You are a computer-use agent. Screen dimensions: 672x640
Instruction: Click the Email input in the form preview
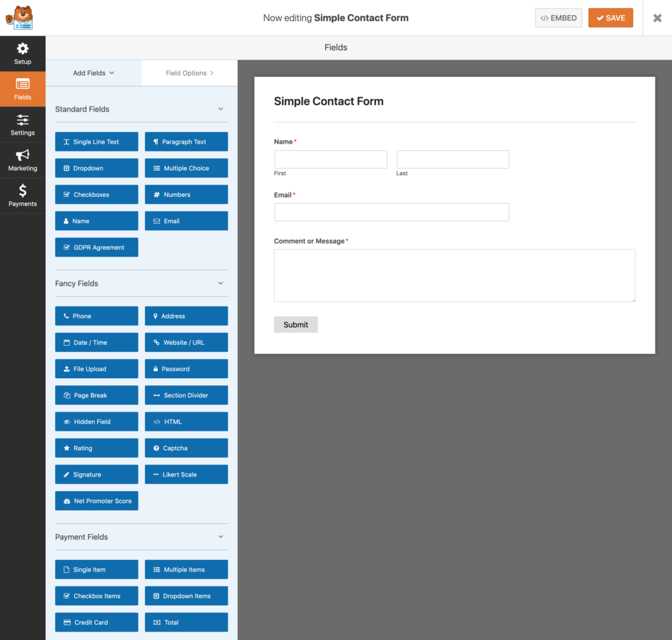click(391, 212)
